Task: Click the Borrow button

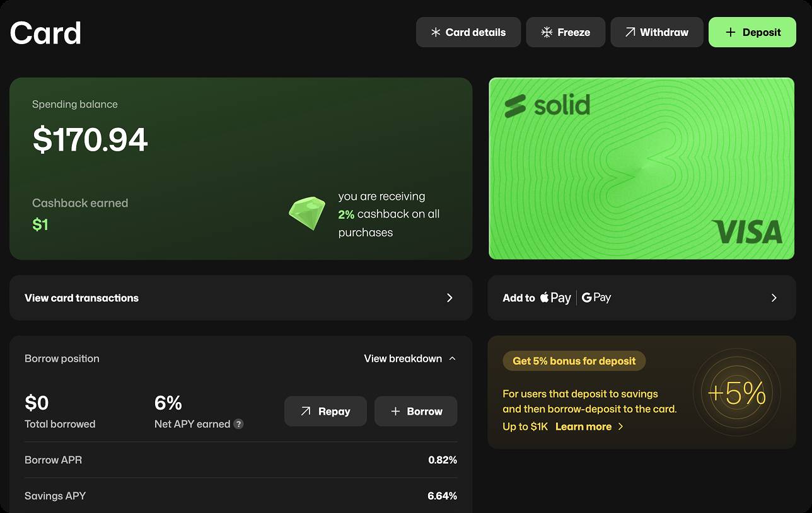Action: [x=415, y=411]
